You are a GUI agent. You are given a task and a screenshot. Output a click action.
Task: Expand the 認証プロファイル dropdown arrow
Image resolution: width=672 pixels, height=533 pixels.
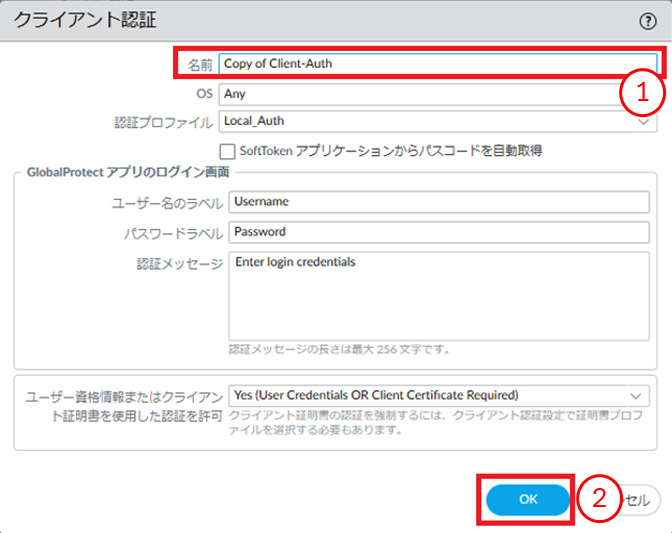[x=643, y=122]
